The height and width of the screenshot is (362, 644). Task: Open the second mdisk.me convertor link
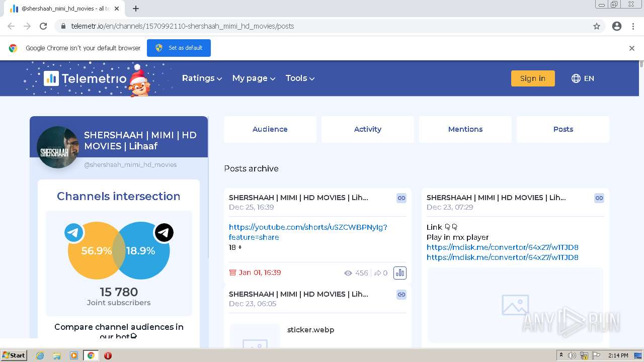pyautogui.click(x=503, y=257)
